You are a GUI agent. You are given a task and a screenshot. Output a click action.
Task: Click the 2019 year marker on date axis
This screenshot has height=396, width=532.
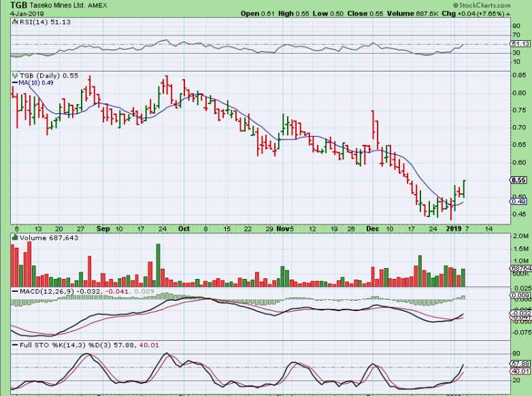(x=456, y=229)
